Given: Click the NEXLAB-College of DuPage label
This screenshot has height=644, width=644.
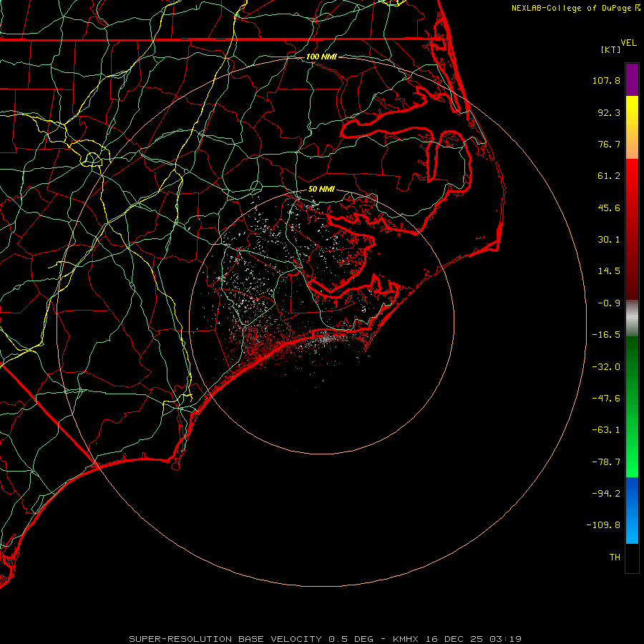Looking at the screenshot, I should [x=576, y=8].
